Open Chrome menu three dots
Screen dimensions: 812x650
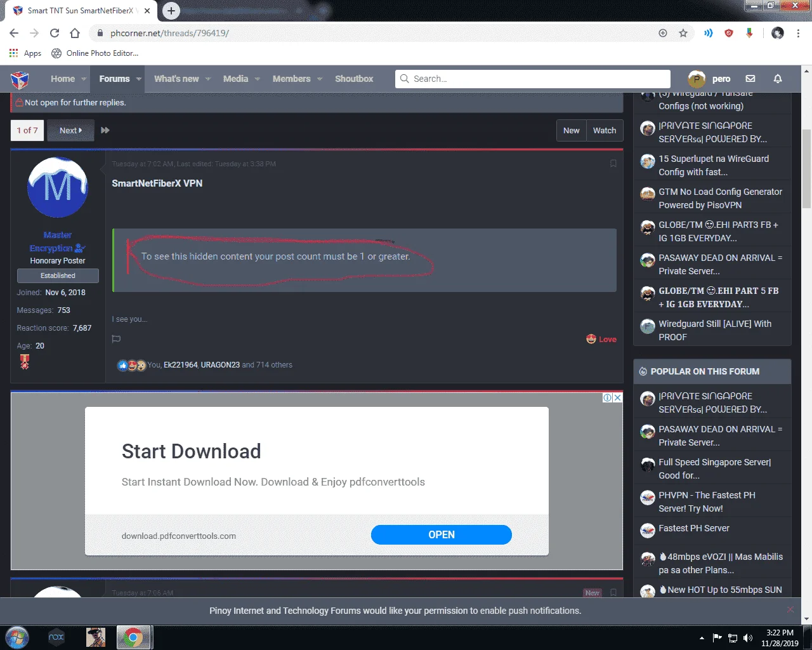point(798,33)
